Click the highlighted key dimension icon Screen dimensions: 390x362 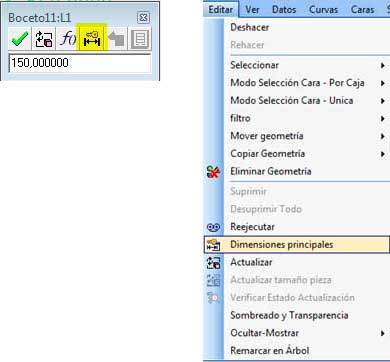point(92,38)
